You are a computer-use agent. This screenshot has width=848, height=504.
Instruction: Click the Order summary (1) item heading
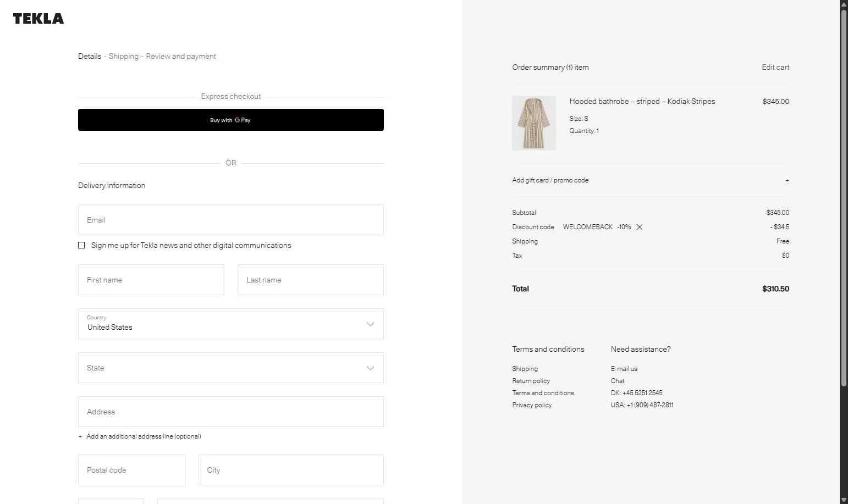tap(550, 67)
